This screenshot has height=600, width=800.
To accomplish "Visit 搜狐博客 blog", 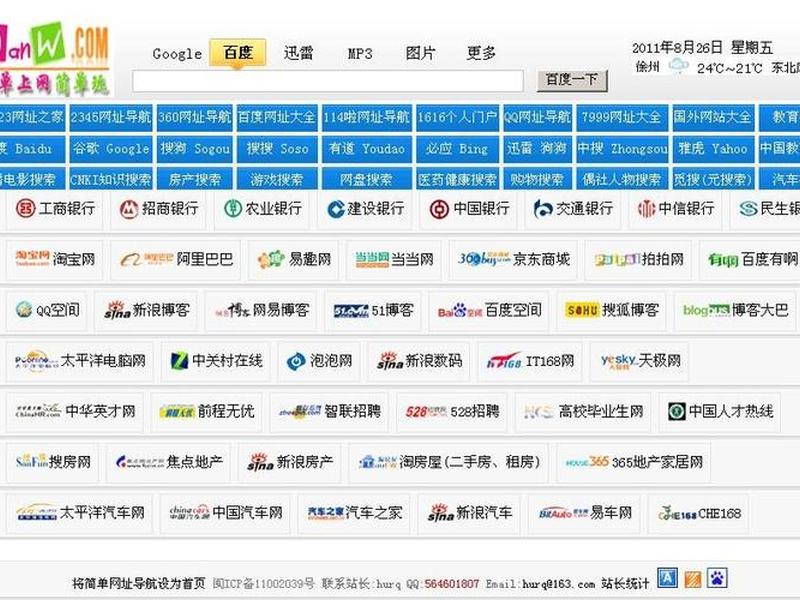I will pyautogui.click(x=612, y=310).
